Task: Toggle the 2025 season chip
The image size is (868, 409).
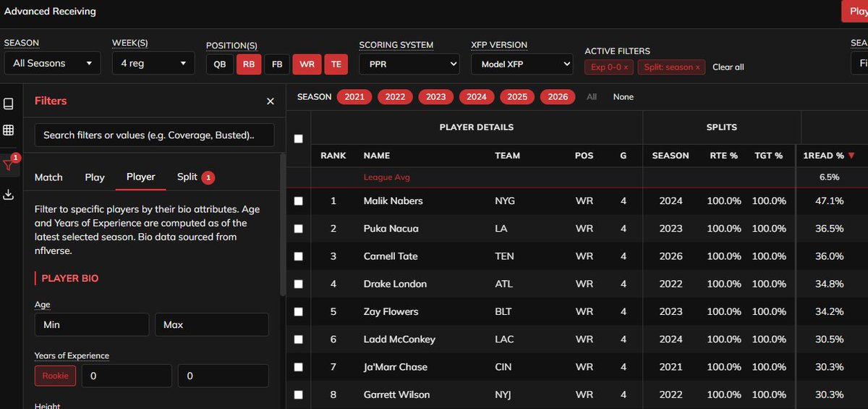Action: (x=517, y=97)
